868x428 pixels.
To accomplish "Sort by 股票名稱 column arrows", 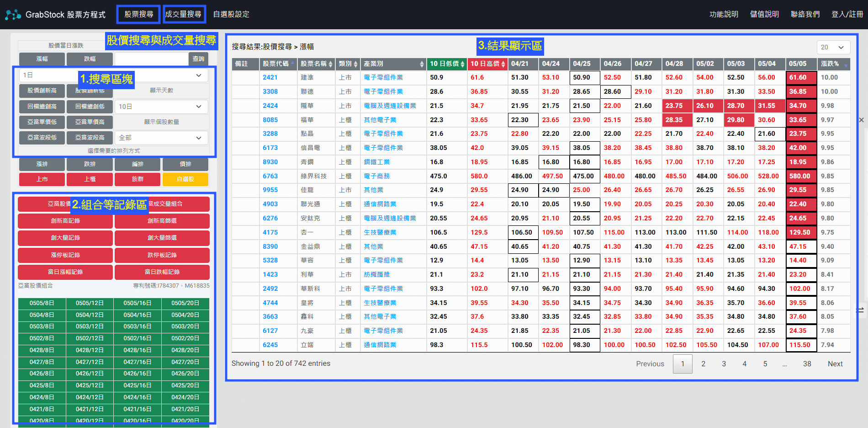I will click(330, 64).
